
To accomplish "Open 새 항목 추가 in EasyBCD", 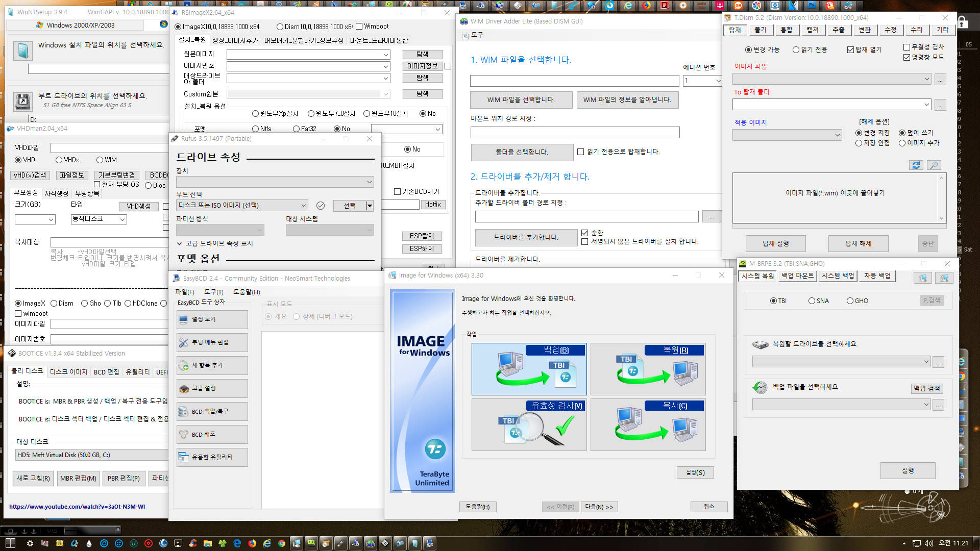I will pyautogui.click(x=212, y=365).
